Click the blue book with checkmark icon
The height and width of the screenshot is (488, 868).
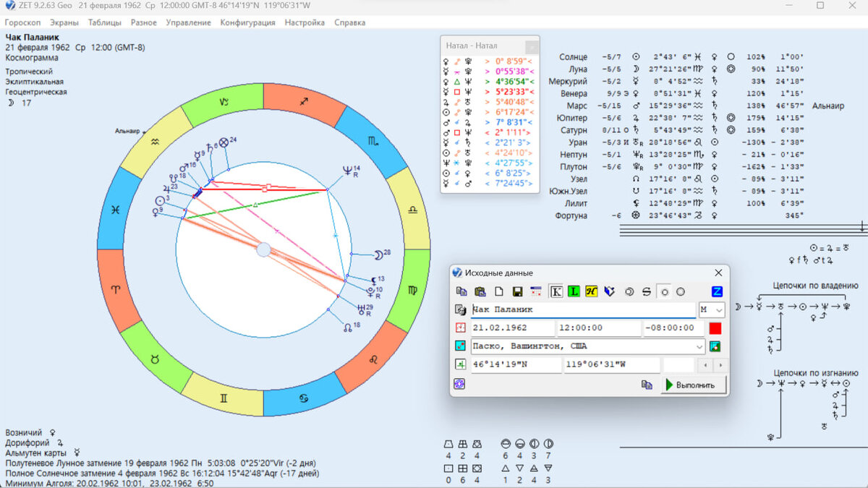pyautogui.click(x=609, y=291)
